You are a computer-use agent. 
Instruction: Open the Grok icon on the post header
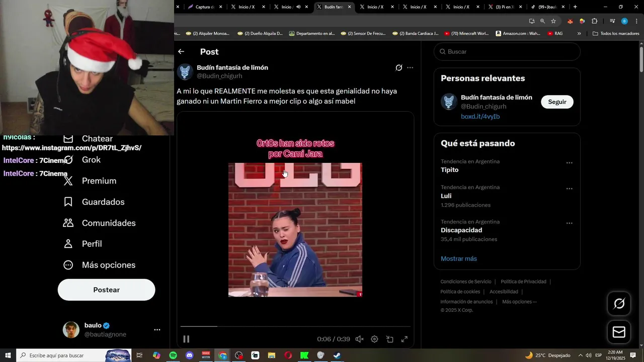click(x=399, y=68)
